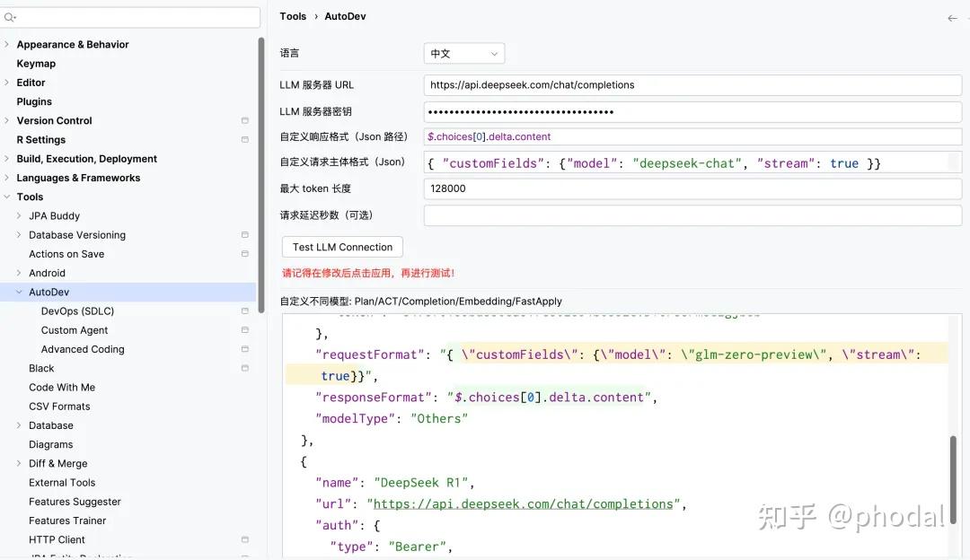970x560 pixels.
Task: Expand the Editor settings node
Action: point(6,82)
